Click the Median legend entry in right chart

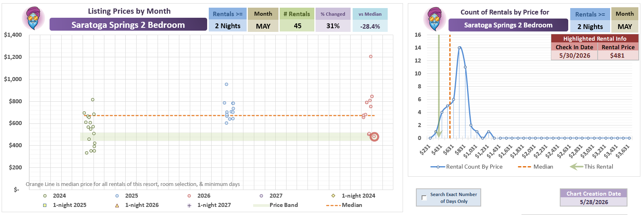[536, 167]
